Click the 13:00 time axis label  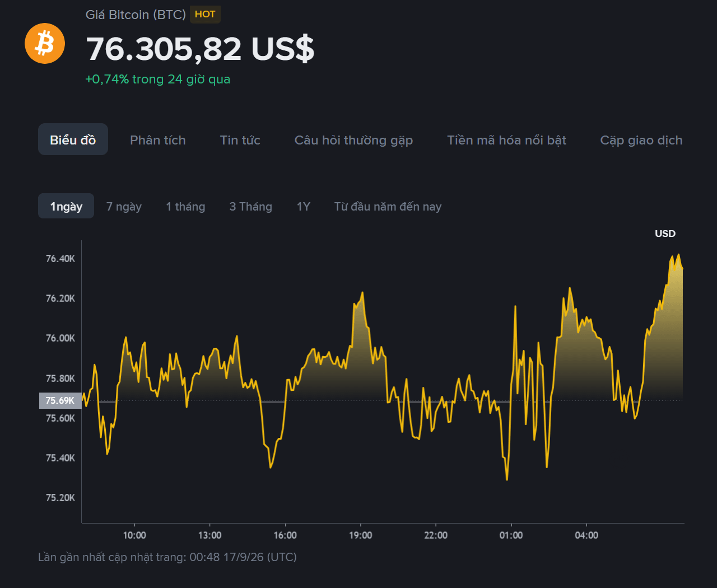pyautogui.click(x=209, y=535)
